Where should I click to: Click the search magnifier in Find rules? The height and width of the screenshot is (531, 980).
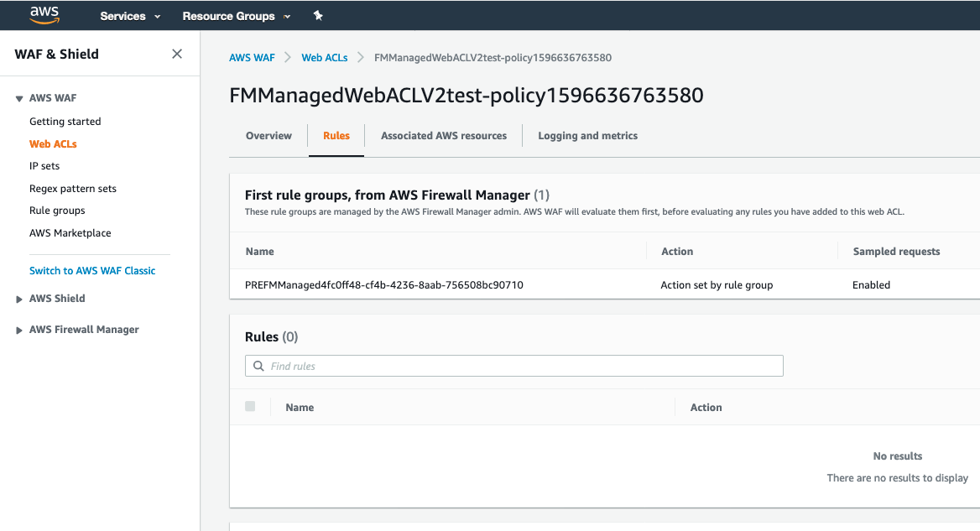click(258, 366)
